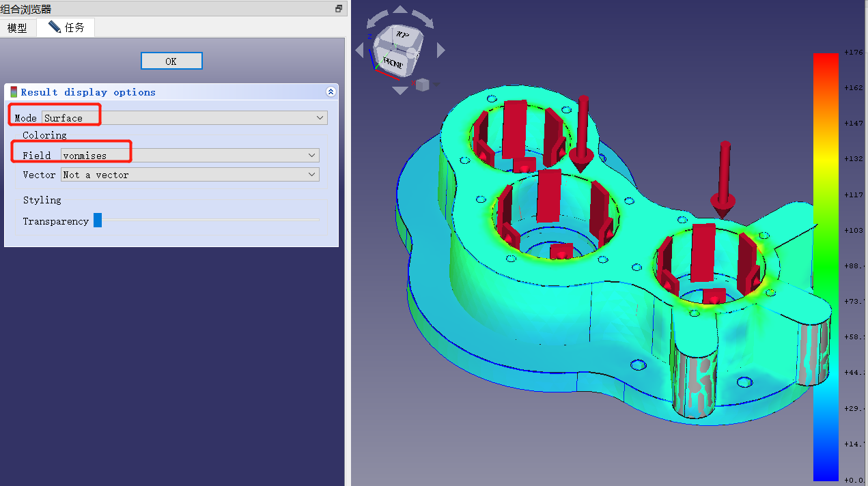Click the pencil icon on the 任务 tab
This screenshot has height=486, width=868.
[54, 27]
